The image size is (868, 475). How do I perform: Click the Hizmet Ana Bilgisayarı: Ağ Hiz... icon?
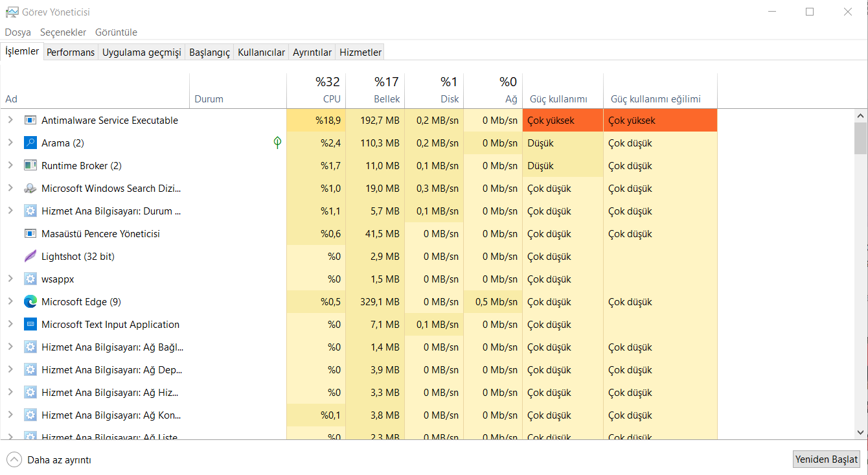[30, 393]
